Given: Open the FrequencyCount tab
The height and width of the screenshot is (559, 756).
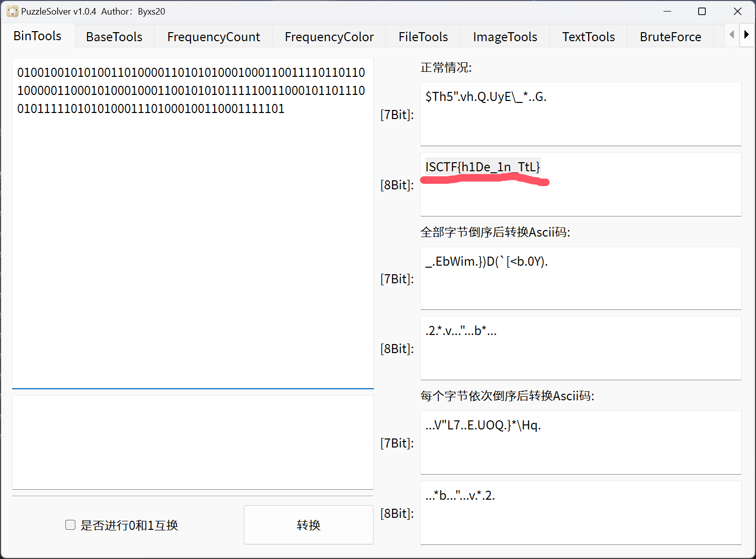Looking at the screenshot, I should tap(214, 37).
